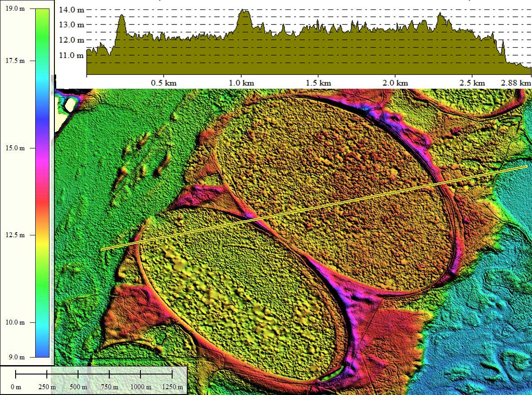Click the 11.0 m profile axis label
The height and width of the screenshot is (395, 532).
coord(72,55)
